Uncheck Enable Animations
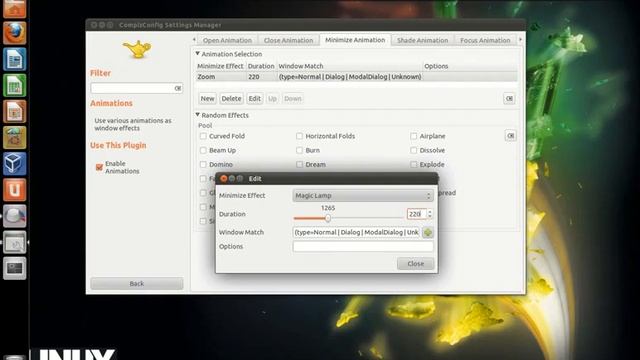This screenshot has width=640, height=360. click(99, 167)
